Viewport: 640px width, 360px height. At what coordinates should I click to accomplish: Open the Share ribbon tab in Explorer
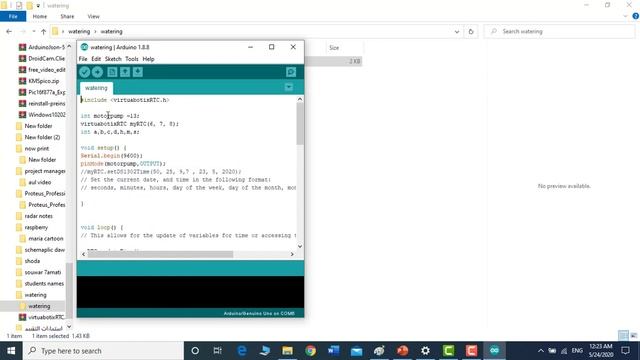[x=67, y=17]
